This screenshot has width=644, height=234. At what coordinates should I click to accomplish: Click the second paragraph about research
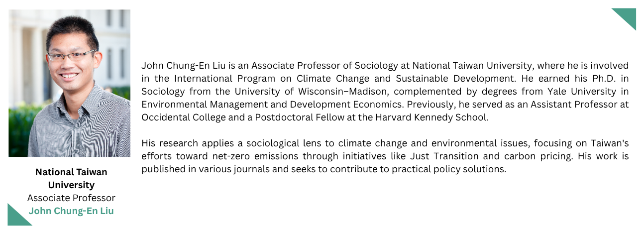(385, 156)
